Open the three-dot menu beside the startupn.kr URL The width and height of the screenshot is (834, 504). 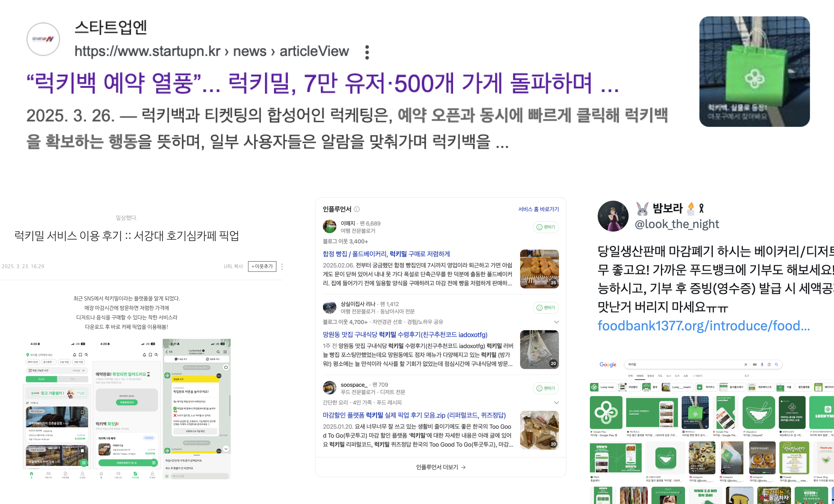tap(367, 52)
